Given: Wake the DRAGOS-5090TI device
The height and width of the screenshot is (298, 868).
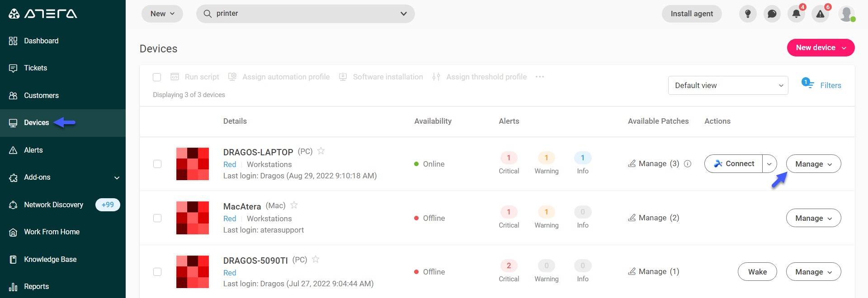Looking at the screenshot, I should [757, 272].
